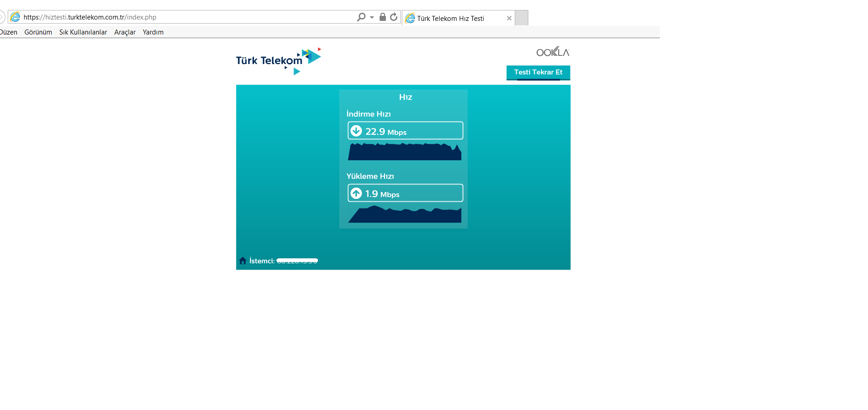This screenshot has width=868, height=410.
Task: Open a new tab with the blank tab button
Action: tap(522, 18)
